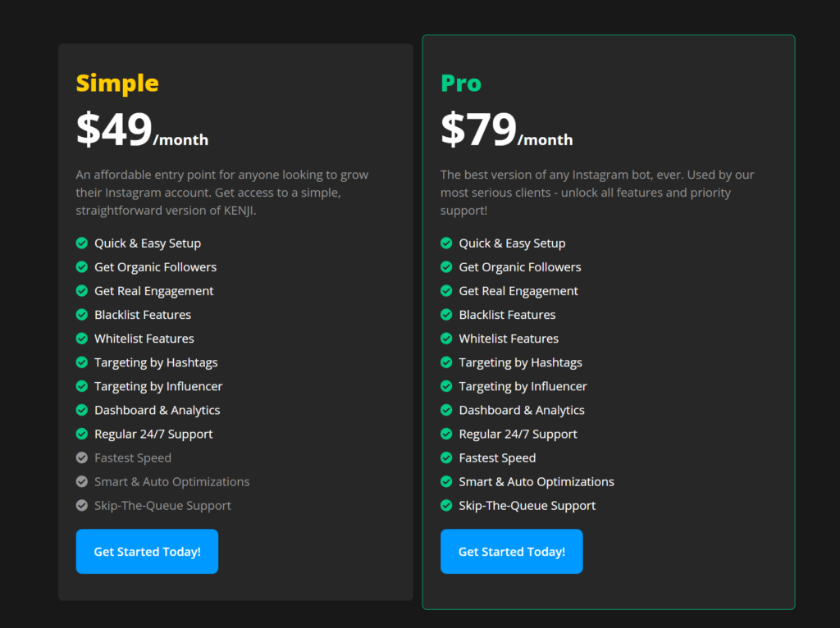Click the grey check next to Fastest Speed
Viewport: 840px width, 628px height.
pyautogui.click(x=82, y=457)
